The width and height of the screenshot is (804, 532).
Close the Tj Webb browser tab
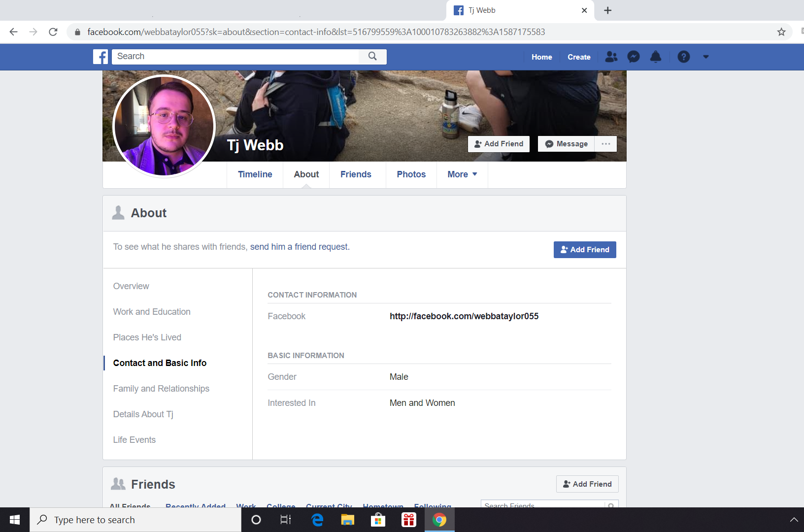click(584, 10)
